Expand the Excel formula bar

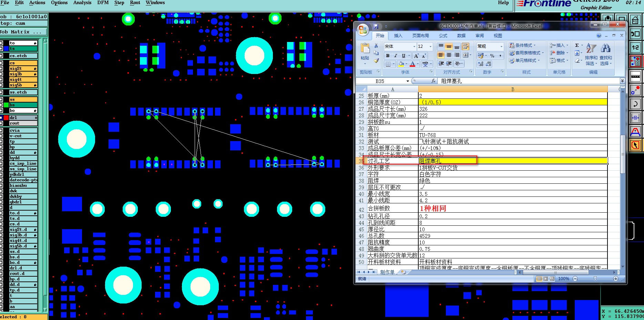(622, 81)
